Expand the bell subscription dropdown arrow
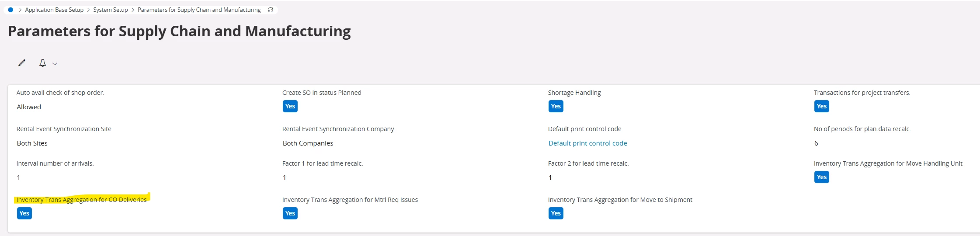 coord(55,64)
